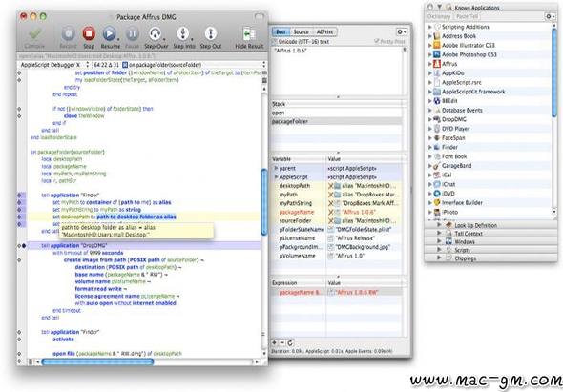Click the Scripts section header

pos(490,250)
